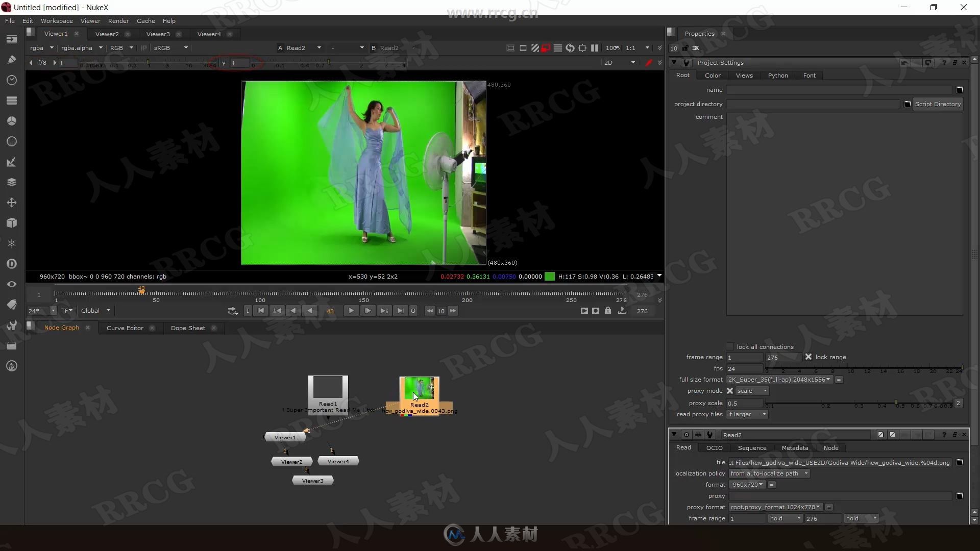Select the Read2 node thumbnail
This screenshot has width=980, height=551.
point(419,389)
